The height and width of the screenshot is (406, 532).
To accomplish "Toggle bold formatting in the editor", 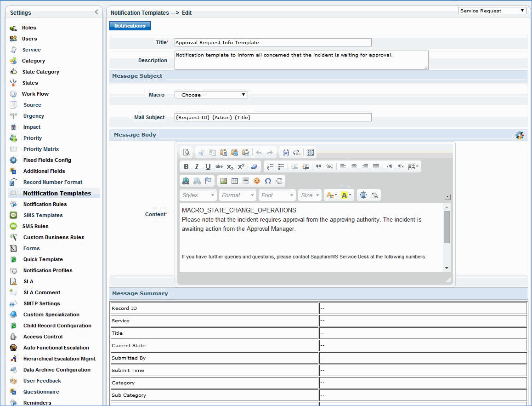I will 186,166.
